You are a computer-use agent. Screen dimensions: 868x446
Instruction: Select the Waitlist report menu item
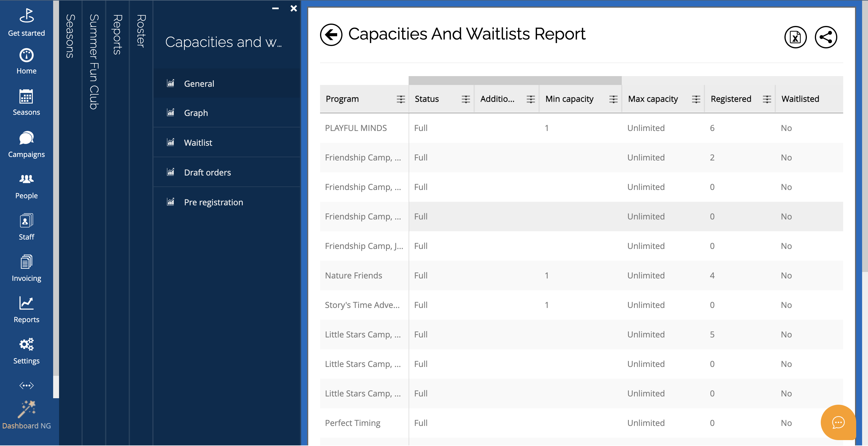[x=198, y=143]
